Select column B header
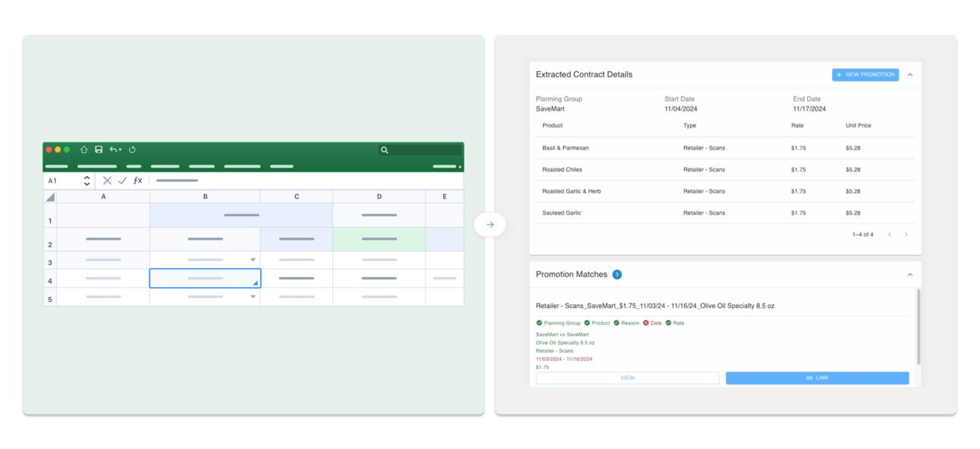This screenshot has height=449, width=980. pyautogui.click(x=205, y=196)
